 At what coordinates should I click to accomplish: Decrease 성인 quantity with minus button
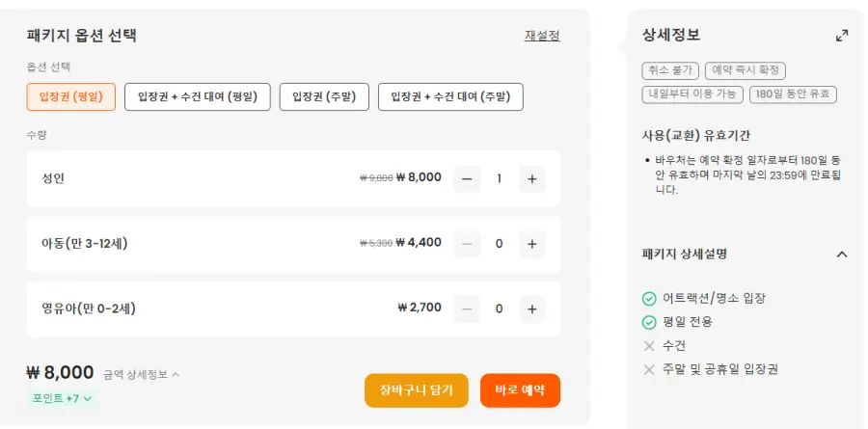click(x=467, y=178)
